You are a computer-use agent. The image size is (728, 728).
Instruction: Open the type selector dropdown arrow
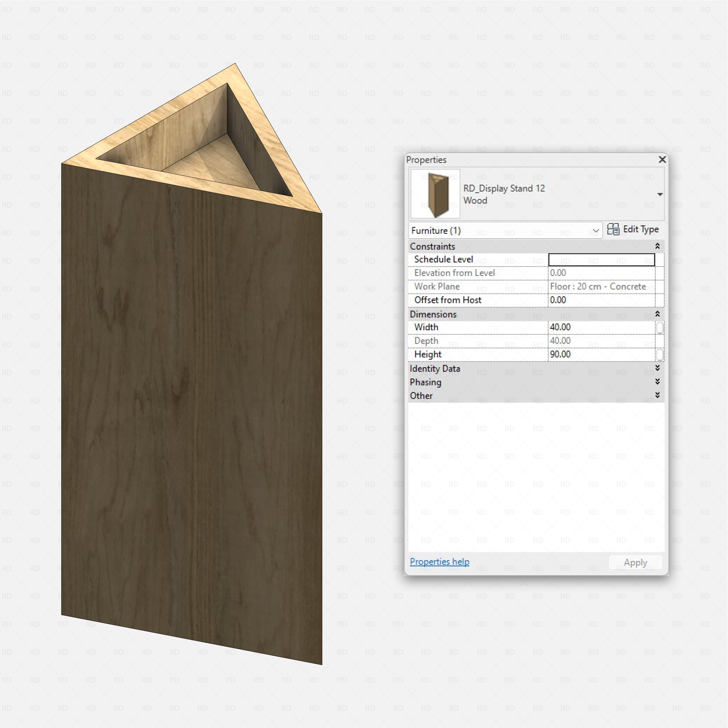660,195
